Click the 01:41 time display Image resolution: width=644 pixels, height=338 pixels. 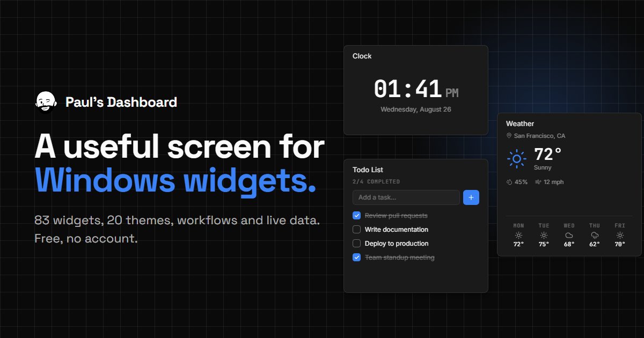tap(407, 89)
